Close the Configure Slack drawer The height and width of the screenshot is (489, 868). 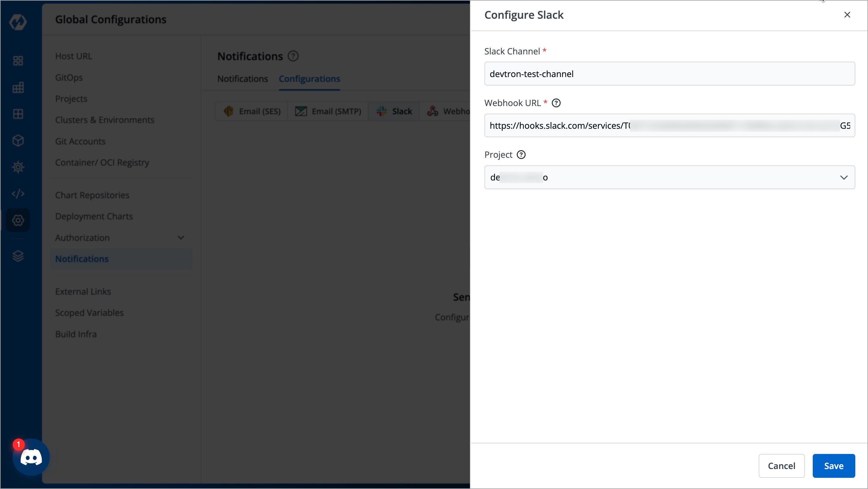[x=847, y=15]
